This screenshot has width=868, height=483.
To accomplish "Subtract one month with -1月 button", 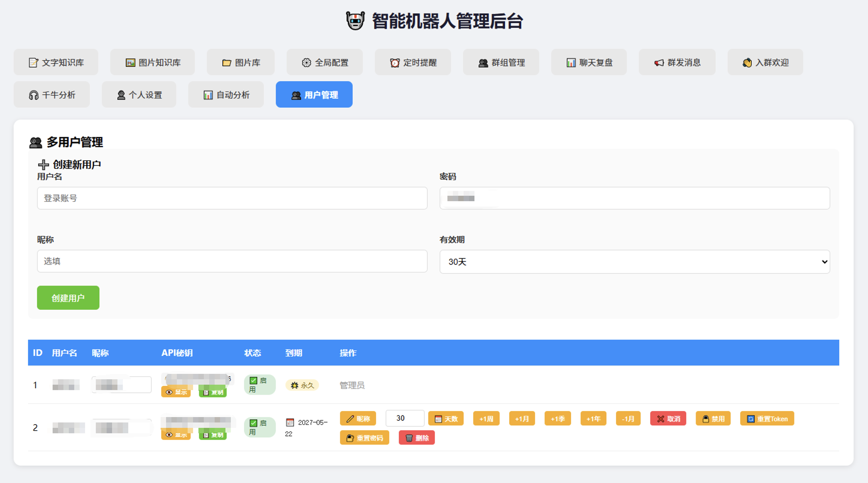I will point(628,419).
